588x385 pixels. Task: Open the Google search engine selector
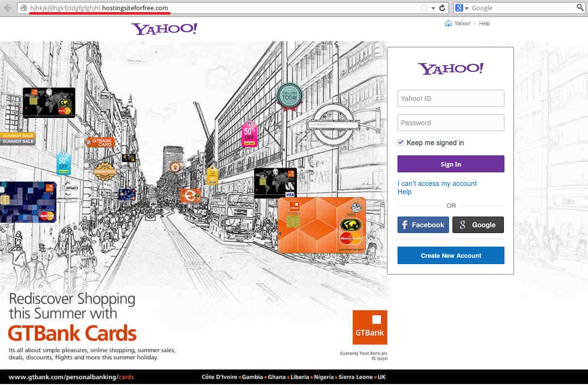pyautogui.click(x=462, y=8)
